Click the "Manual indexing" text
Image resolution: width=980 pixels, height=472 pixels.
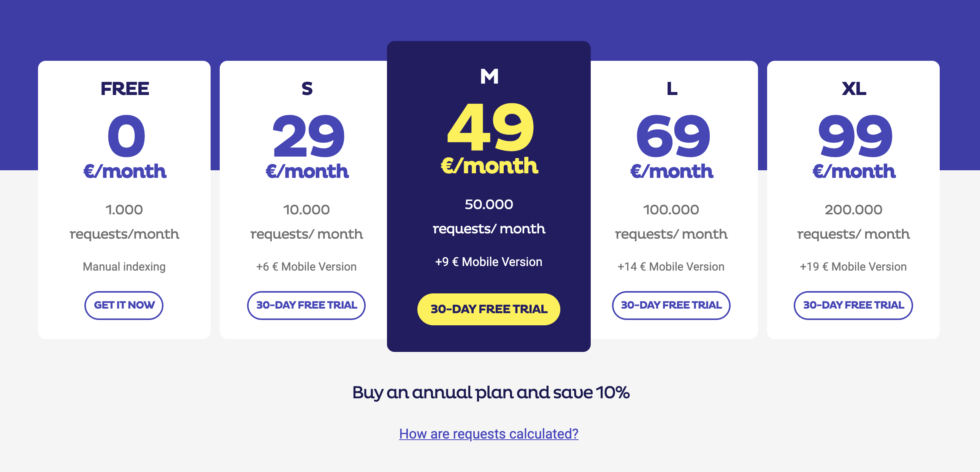pos(124,266)
